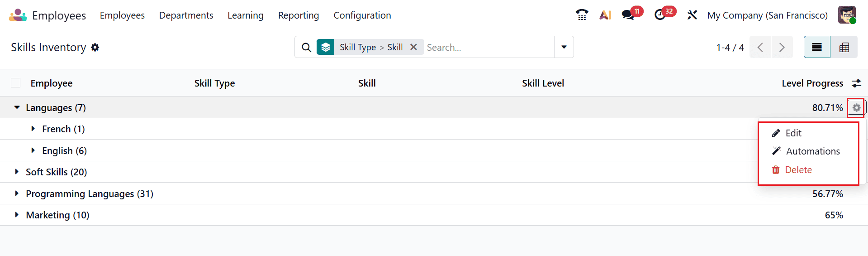Click the Languages 80.71% progress value
Screen dimensions: 868x256
[x=827, y=108]
